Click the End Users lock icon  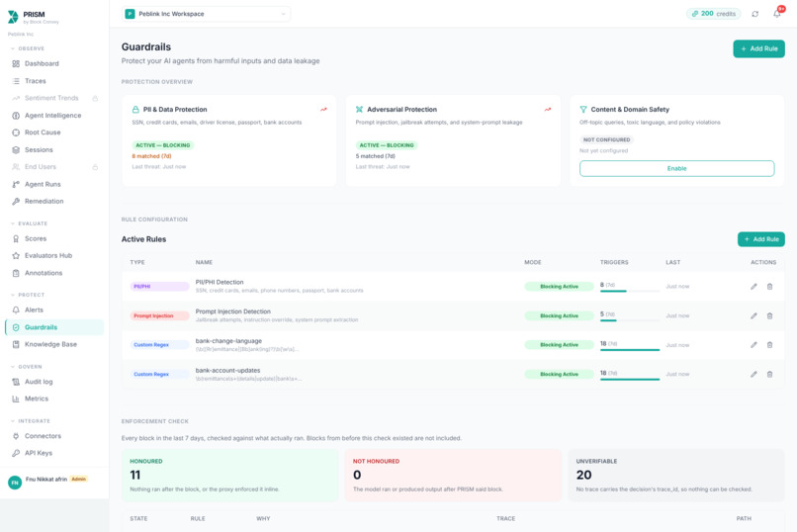95,167
